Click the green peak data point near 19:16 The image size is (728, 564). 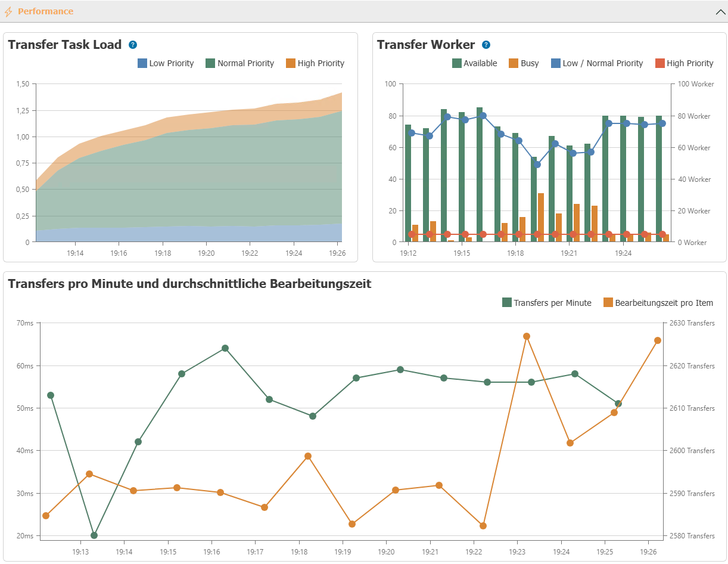coord(225,348)
